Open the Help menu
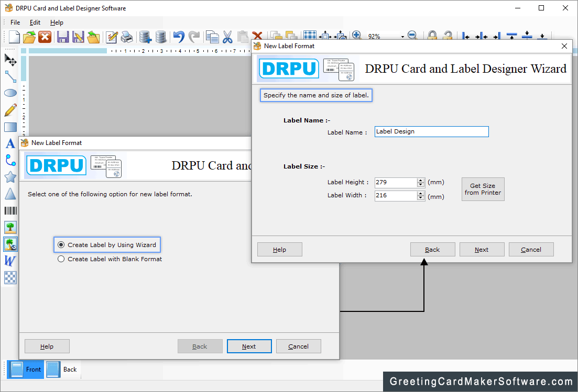578x392 pixels. pyautogui.click(x=57, y=23)
